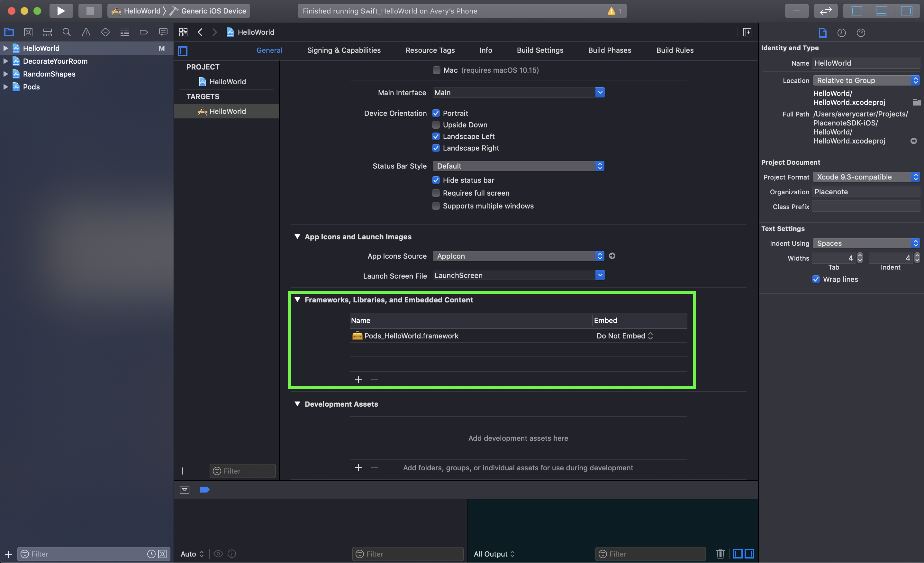Viewport: 924px width, 563px height.
Task: Switch to Build Settings tab
Action: click(540, 50)
